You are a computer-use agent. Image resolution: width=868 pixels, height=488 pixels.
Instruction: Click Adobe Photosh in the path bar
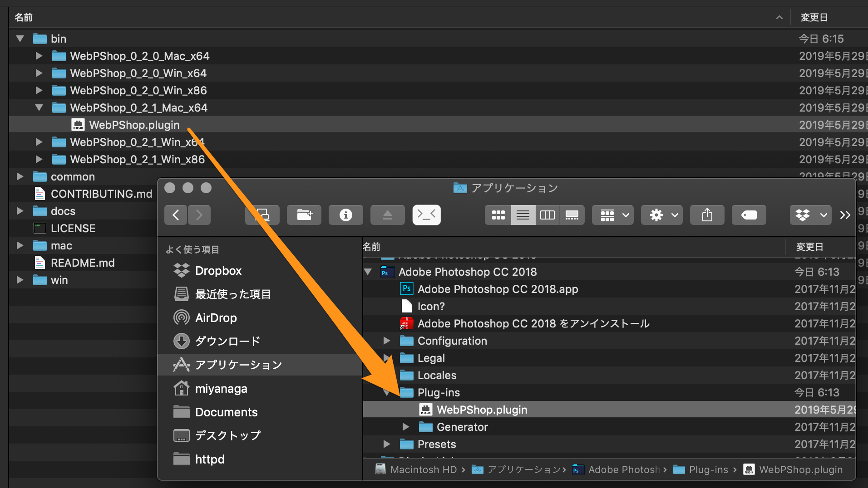[x=616, y=469]
